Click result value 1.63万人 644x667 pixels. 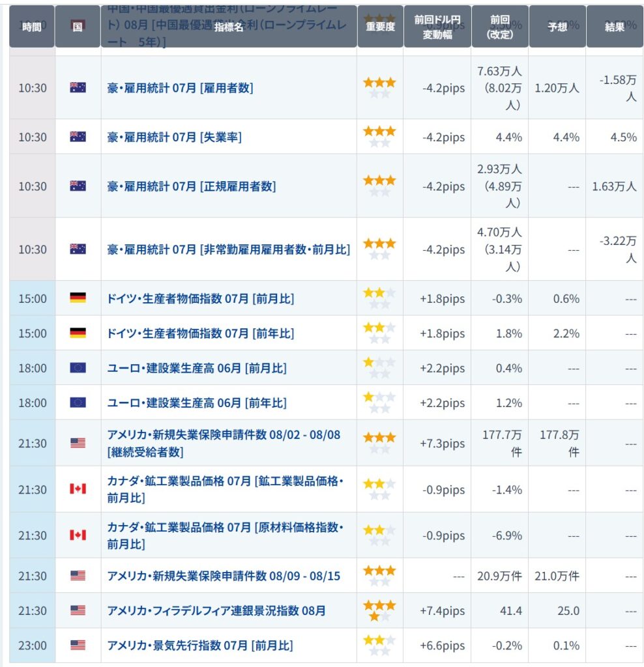pos(615,186)
